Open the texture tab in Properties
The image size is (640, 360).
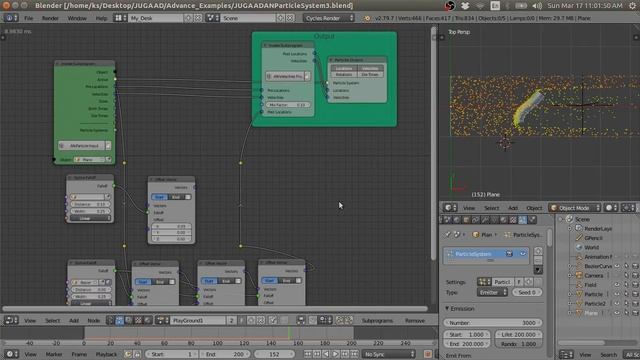coord(513,220)
